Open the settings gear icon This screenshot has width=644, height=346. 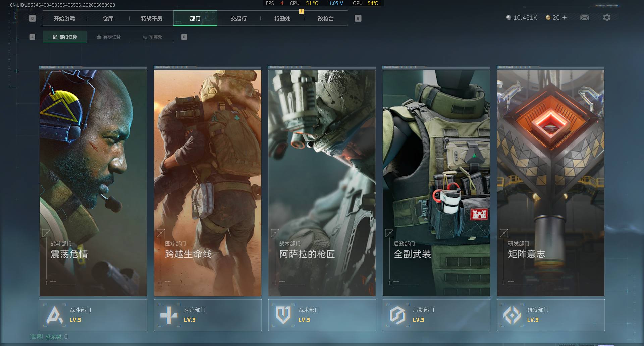(607, 17)
